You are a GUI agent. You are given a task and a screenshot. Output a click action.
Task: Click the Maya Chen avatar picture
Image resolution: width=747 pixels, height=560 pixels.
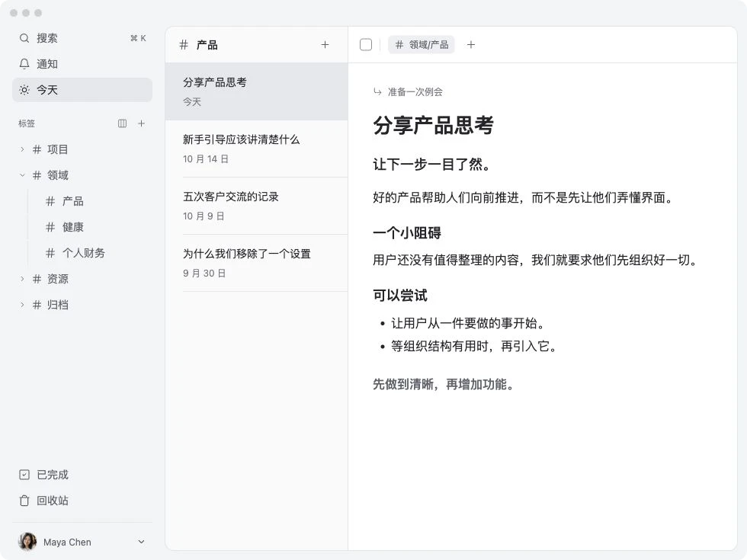[27, 542]
